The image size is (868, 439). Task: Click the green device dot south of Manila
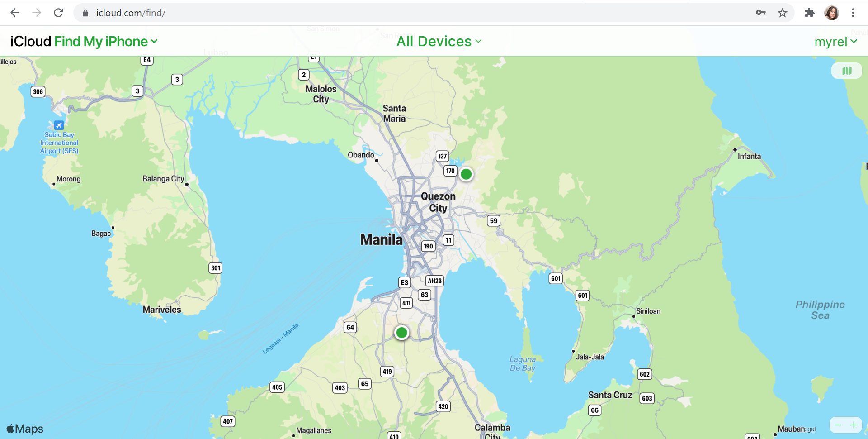click(x=401, y=333)
